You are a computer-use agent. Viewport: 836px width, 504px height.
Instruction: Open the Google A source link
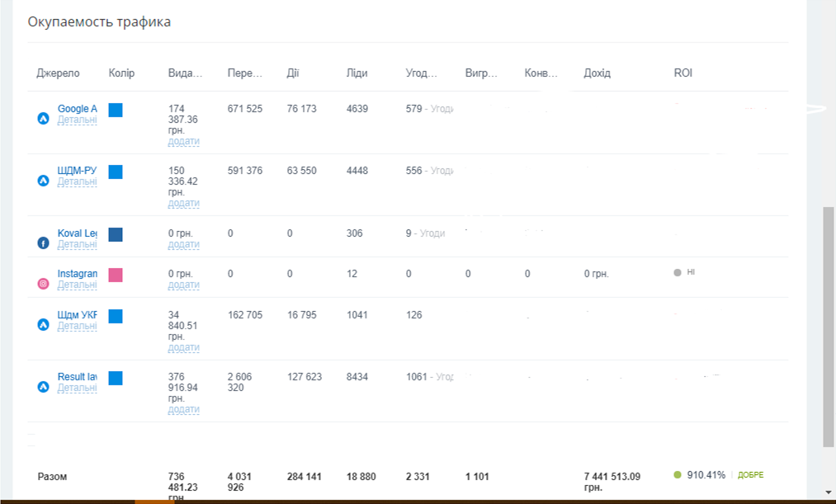pos(77,109)
